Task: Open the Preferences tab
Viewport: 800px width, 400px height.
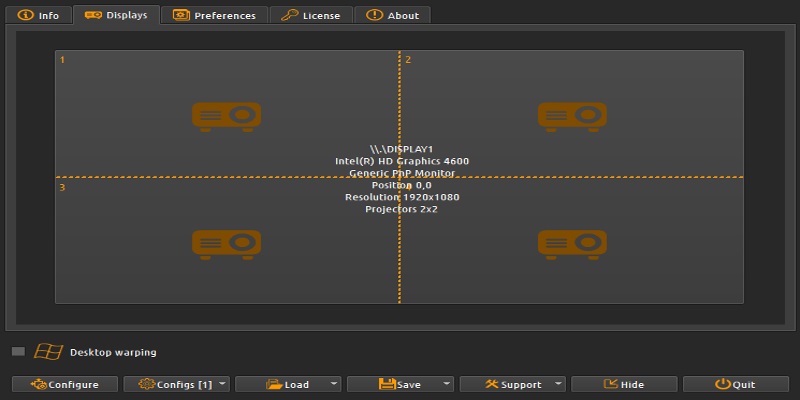Action: 214,15
